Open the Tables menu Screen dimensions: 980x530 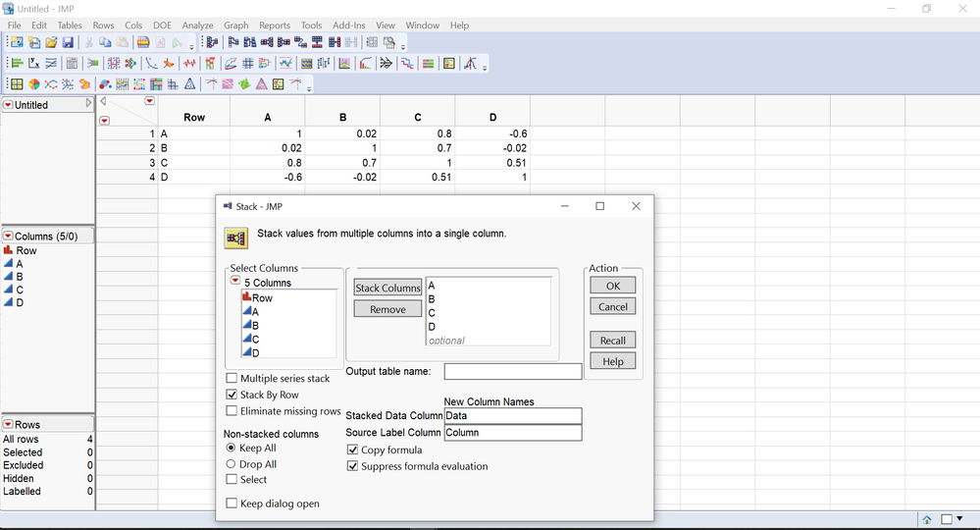pyautogui.click(x=70, y=26)
